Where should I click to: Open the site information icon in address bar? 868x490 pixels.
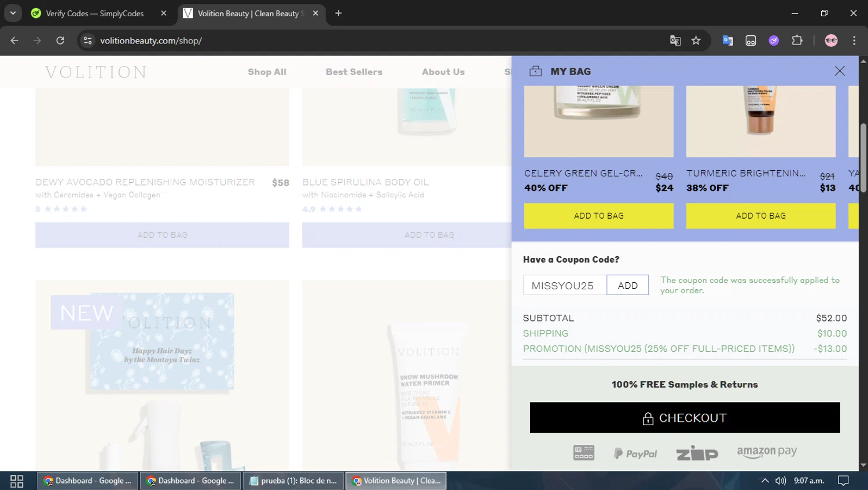(x=87, y=40)
